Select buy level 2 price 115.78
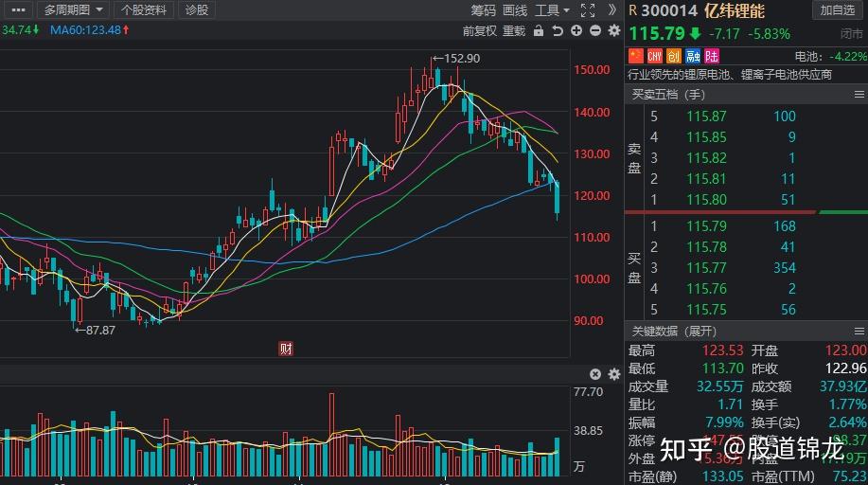This screenshot has width=868, height=485. pyautogui.click(x=706, y=247)
